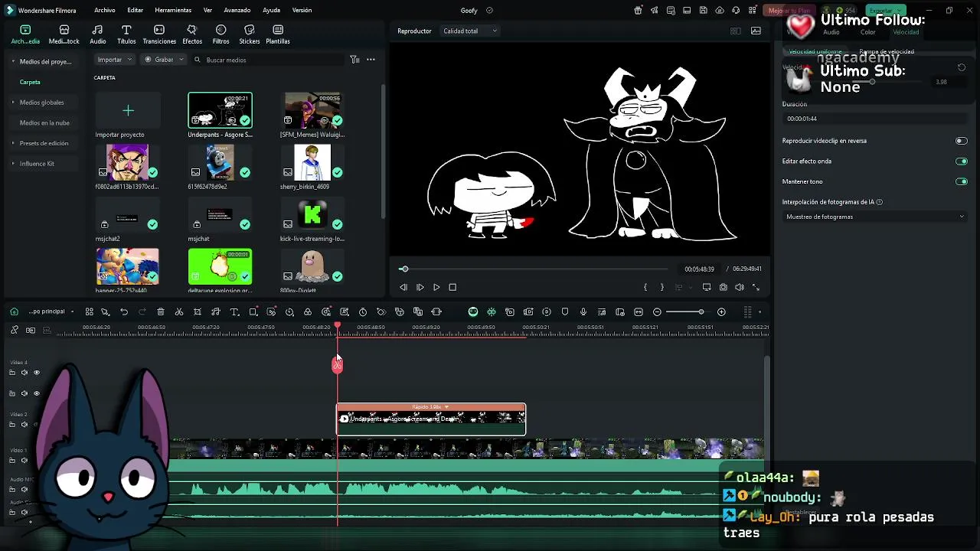Click the selection arrow tool in timeline toolbar
The image size is (980, 551).
(106, 312)
